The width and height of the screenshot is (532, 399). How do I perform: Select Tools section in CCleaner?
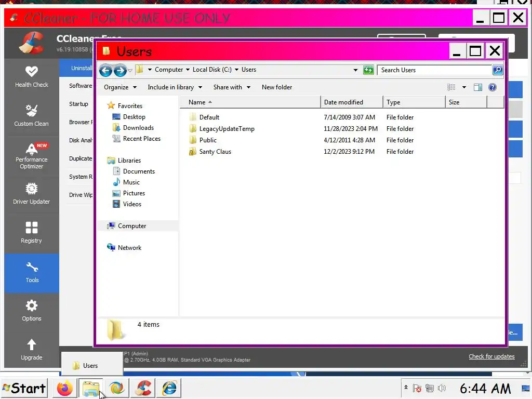(32, 273)
